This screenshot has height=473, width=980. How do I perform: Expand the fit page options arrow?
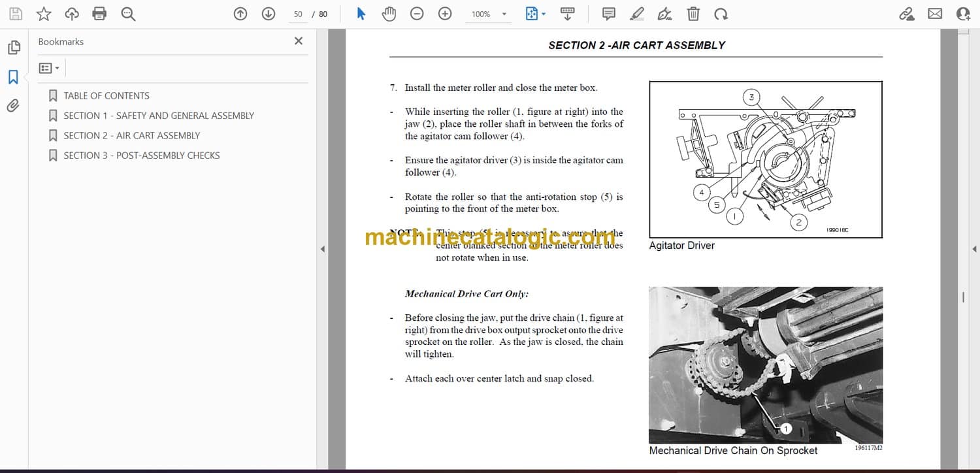[544, 14]
